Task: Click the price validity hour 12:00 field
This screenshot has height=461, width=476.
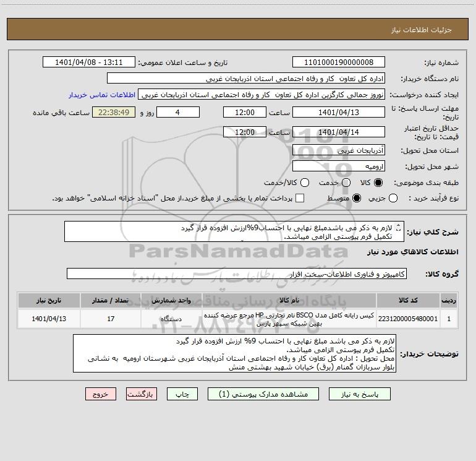Action: [x=245, y=132]
